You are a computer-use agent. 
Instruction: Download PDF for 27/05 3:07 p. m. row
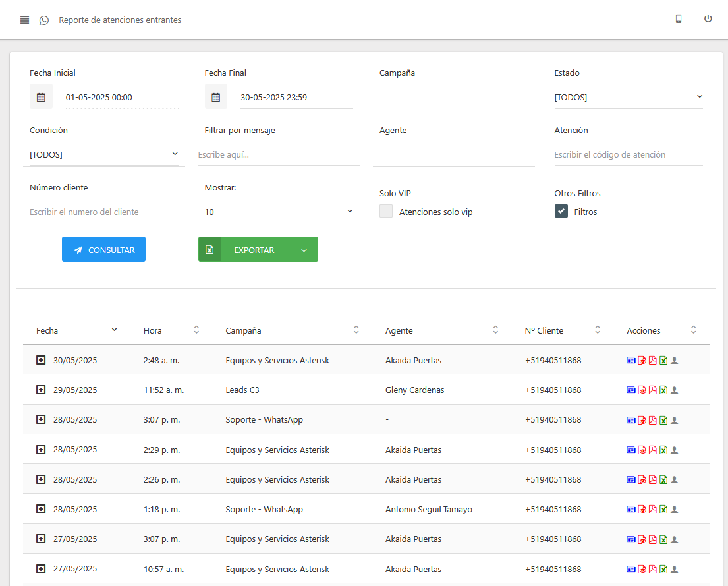coord(653,540)
